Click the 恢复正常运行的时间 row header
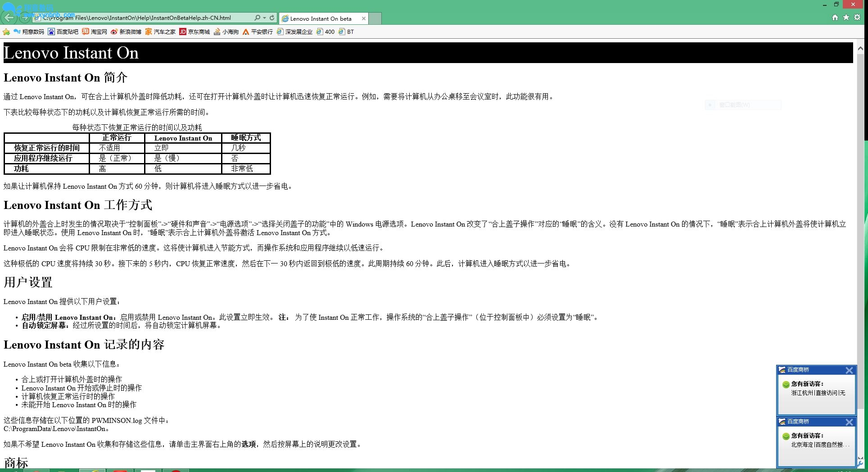The image size is (868, 472). (x=47, y=148)
